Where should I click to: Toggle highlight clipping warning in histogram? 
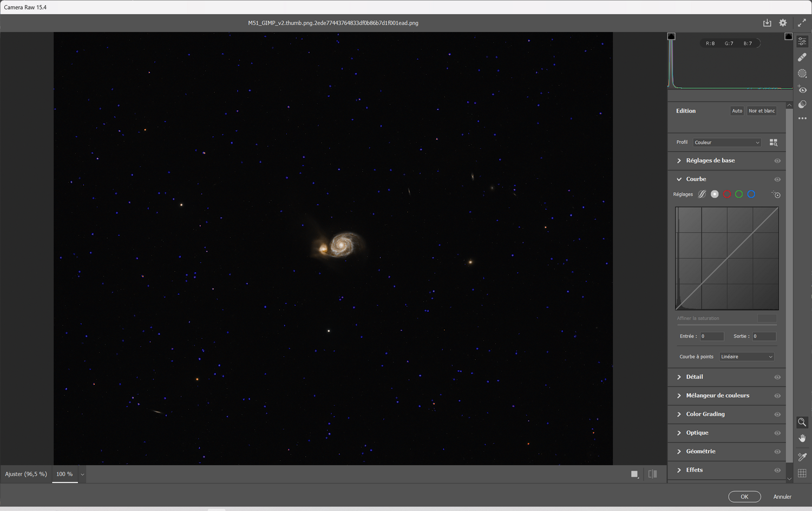pyautogui.click(x=789, y=36)
